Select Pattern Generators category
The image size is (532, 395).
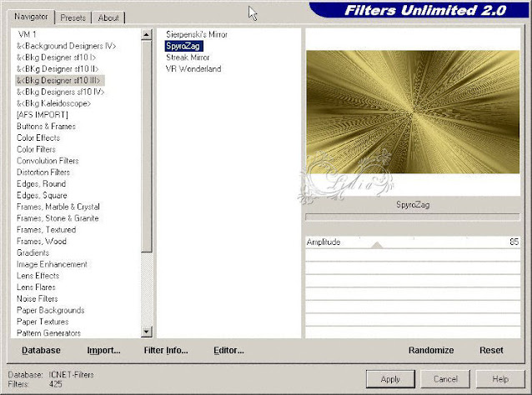[48, 333]
